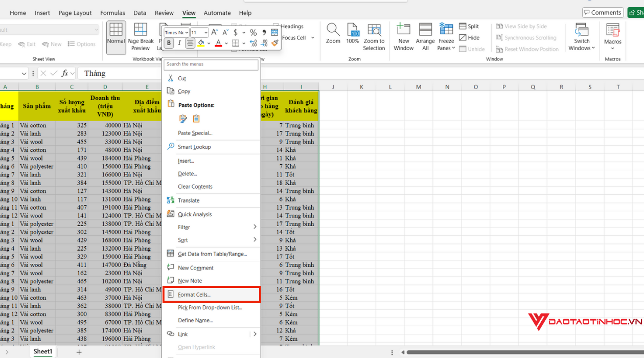Click the Arrange All icon
The width and height of the screenshot is (644, 358).
pos(425,30)
